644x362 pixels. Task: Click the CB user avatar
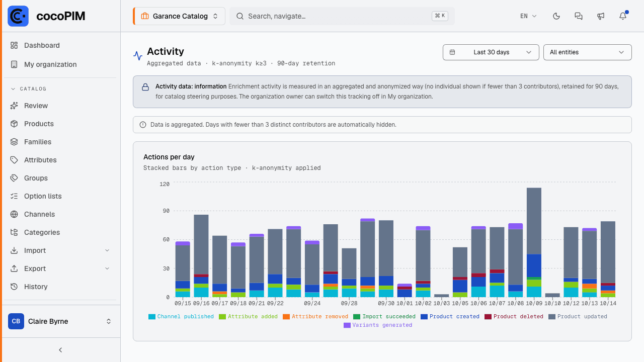click(16, 321)
